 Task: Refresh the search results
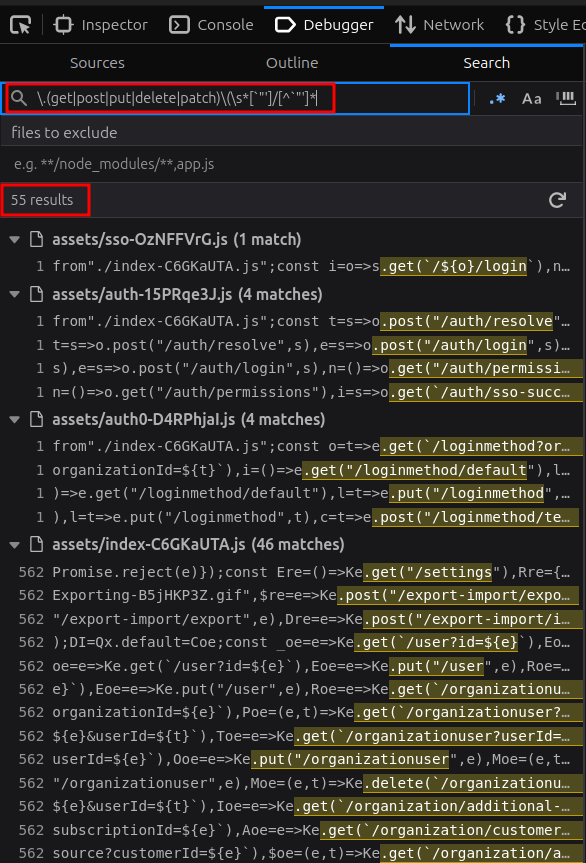tap(557, 200)
